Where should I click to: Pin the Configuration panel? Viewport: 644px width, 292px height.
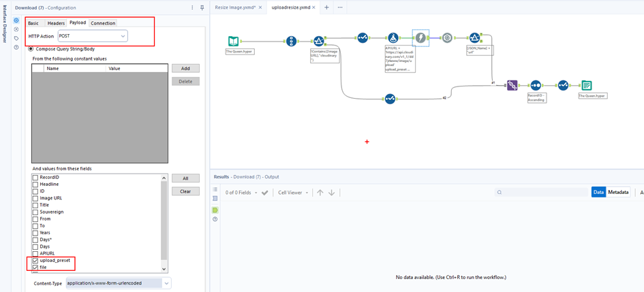coord(202,7)
